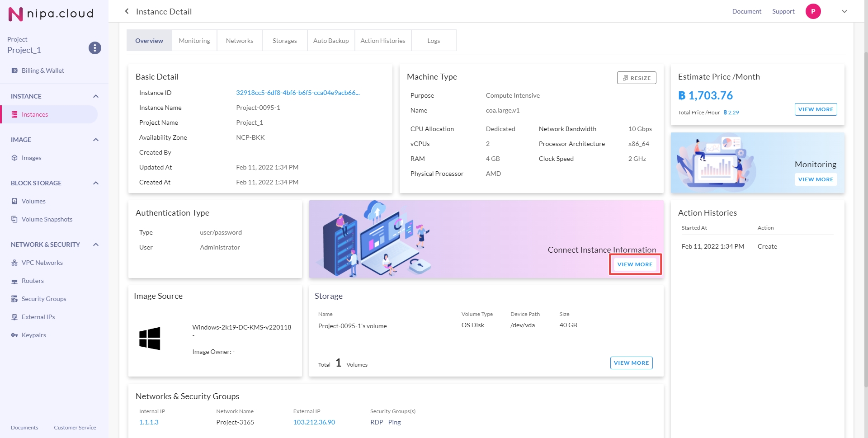The width and height of the screenshot is (868, 438).
Task: Open VPC Networks via its icon
Action: (x=14, y=263)
